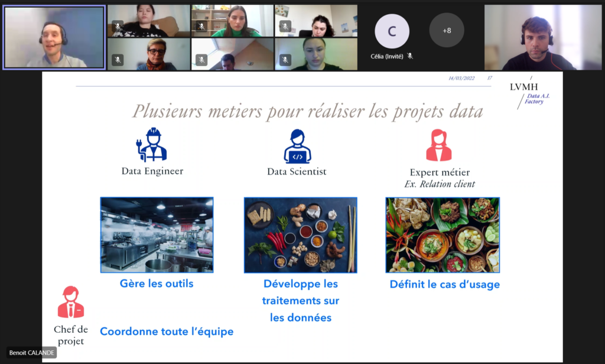Click the "Définit le cas d'usage" caption

tap(444, 284)
